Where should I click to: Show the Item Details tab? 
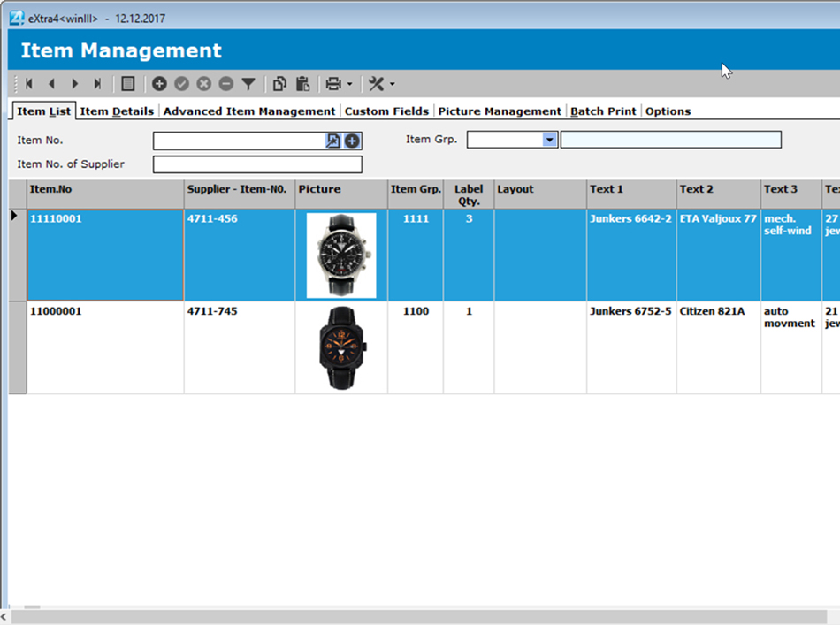click(119, 111)
